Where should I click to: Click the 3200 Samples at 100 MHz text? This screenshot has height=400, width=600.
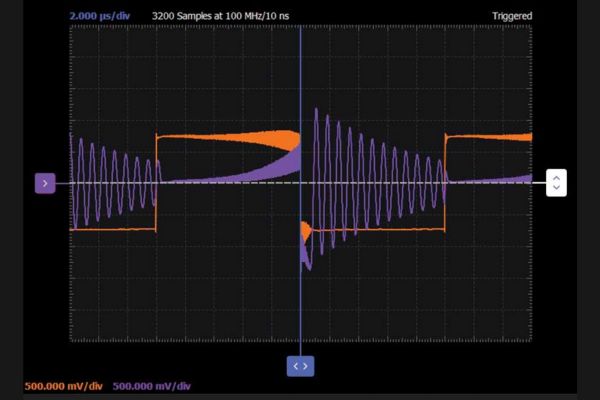pos(221,16)
